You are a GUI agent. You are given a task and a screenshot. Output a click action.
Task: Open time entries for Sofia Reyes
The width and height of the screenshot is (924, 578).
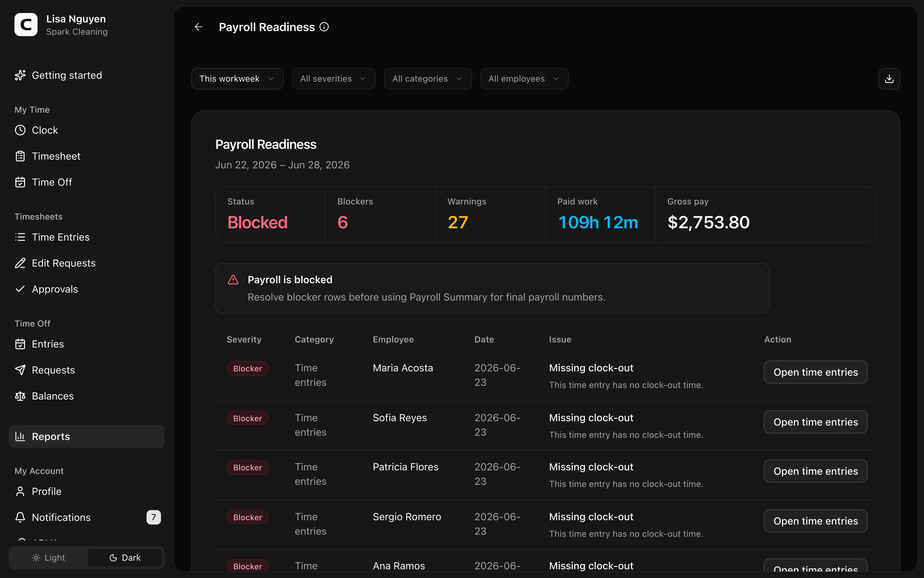click(815, 422)
